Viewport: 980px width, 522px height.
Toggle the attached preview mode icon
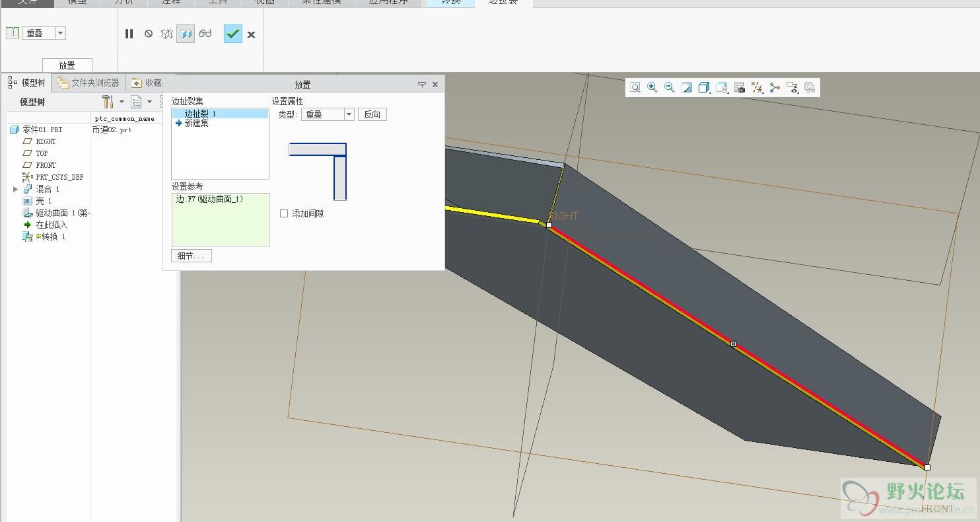(x=186, y=34)
